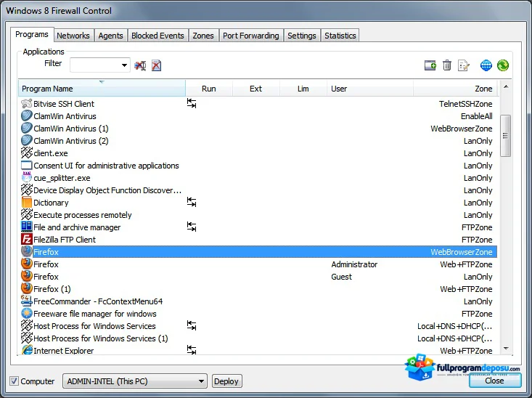Select the highlighted Firefox WebBrowserZone row
This screenshot has height=398, width=532.
(x=258, y=251)
